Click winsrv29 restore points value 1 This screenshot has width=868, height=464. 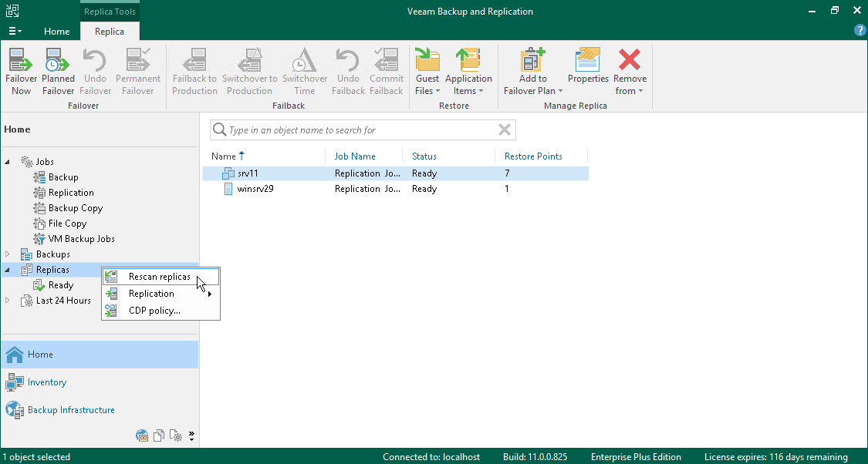[x=507, y=189]
